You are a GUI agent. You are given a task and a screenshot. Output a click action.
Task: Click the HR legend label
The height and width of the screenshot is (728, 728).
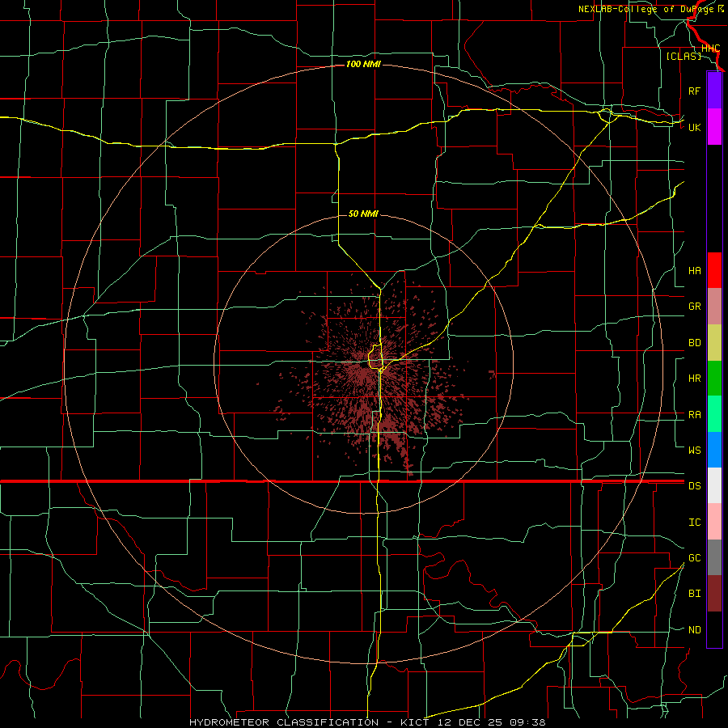coord(694,379)
